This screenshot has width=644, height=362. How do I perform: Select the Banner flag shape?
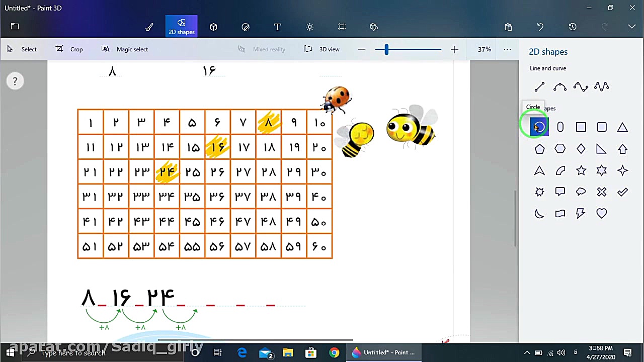point(560,214)
